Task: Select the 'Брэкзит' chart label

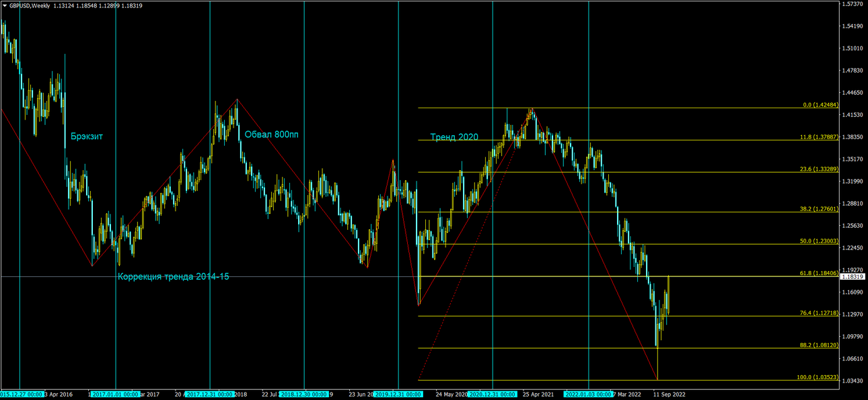Action: pos(87,136)
